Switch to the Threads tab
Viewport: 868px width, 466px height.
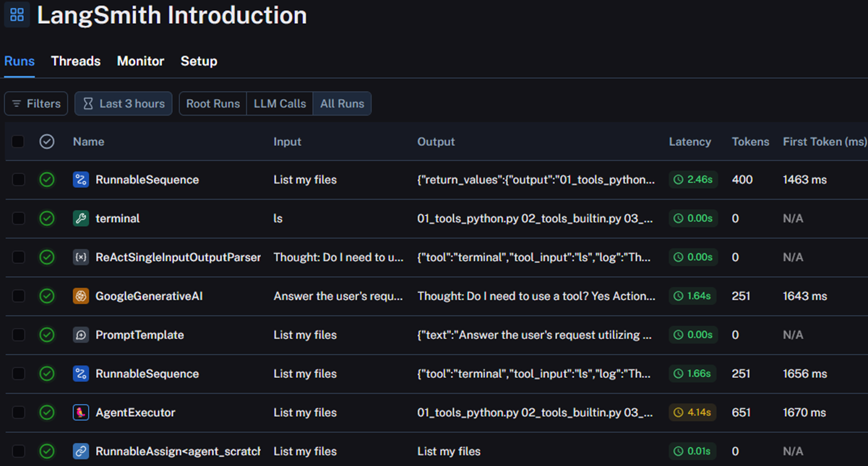coord(76,61)
